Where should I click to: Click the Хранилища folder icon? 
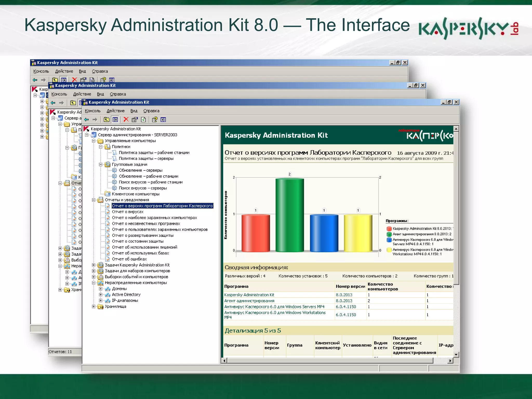(101, 307)
